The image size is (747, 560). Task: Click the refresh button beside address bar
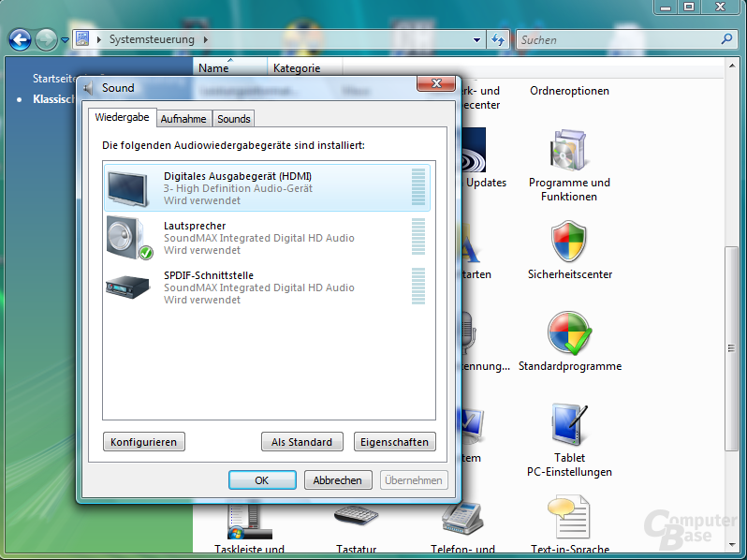498,39
